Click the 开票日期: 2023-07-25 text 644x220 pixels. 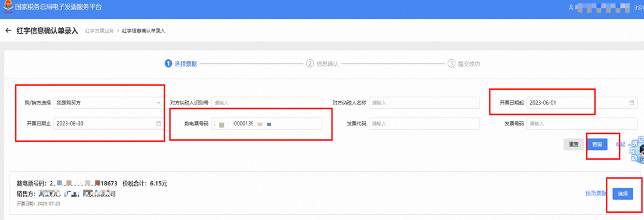click(39, 203)
